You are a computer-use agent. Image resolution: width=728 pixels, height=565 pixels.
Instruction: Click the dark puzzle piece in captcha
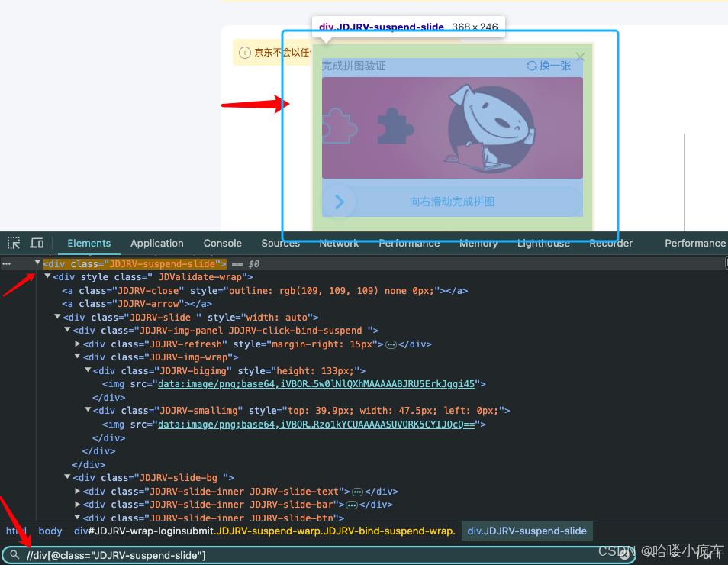click(x=395, y=126)
